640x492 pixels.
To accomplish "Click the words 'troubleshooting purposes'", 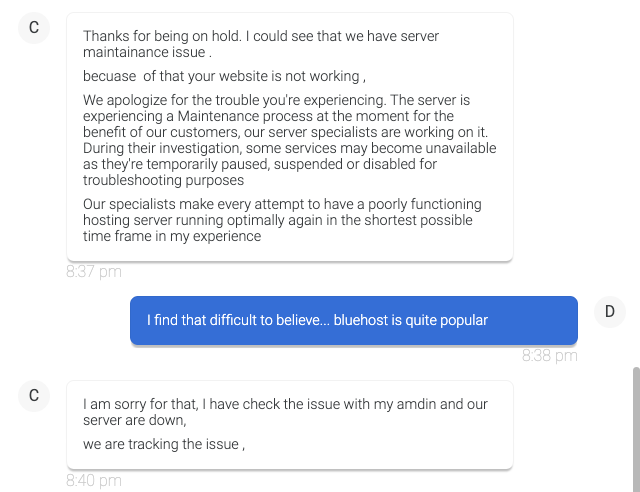I will [163, 180].
